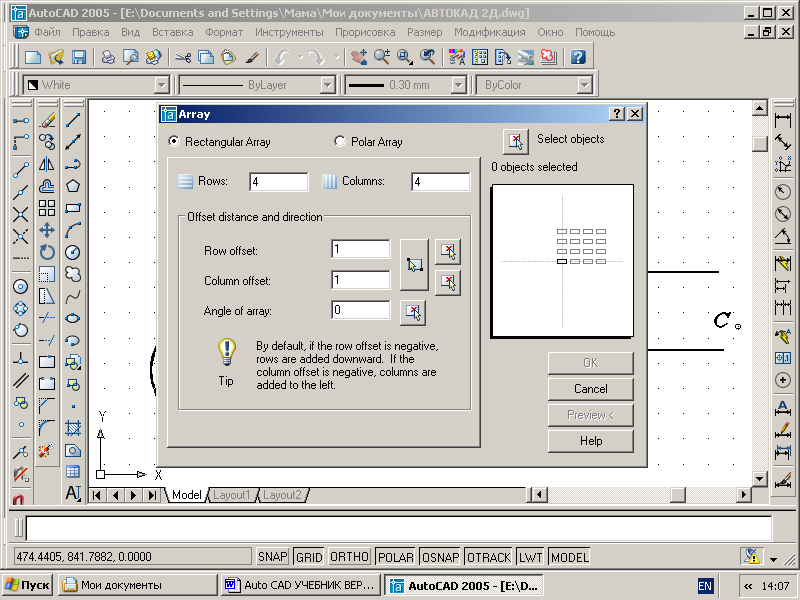Click the Undo arrow icon
The image size is (800, 600).
coord(282,57)
